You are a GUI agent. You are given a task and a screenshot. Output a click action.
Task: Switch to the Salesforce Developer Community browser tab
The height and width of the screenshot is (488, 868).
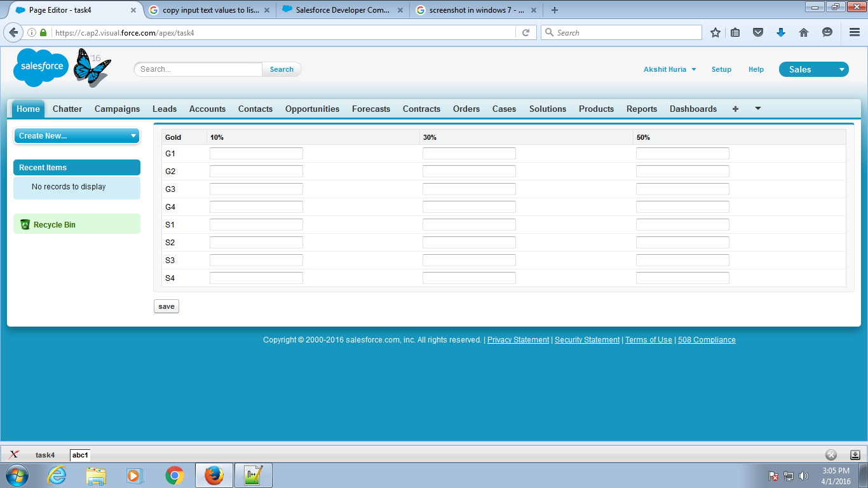click(342, 10)
